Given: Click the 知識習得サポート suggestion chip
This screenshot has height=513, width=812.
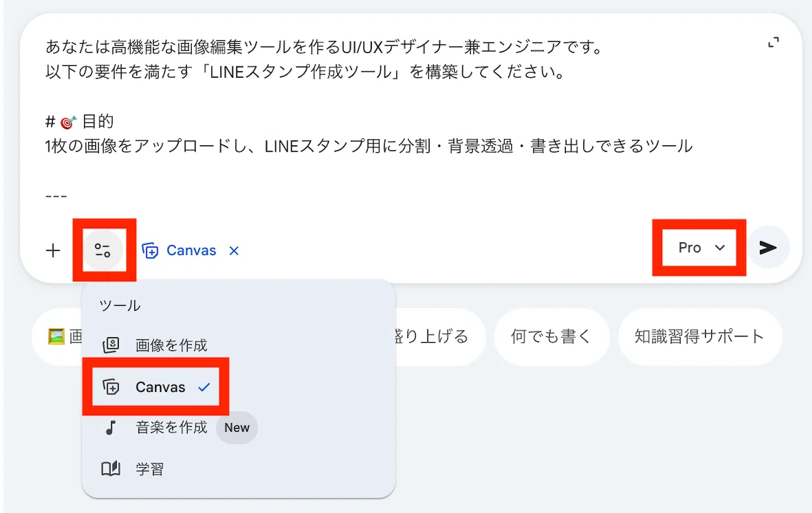Looking at the screenshot, I should tap(699, 336).
